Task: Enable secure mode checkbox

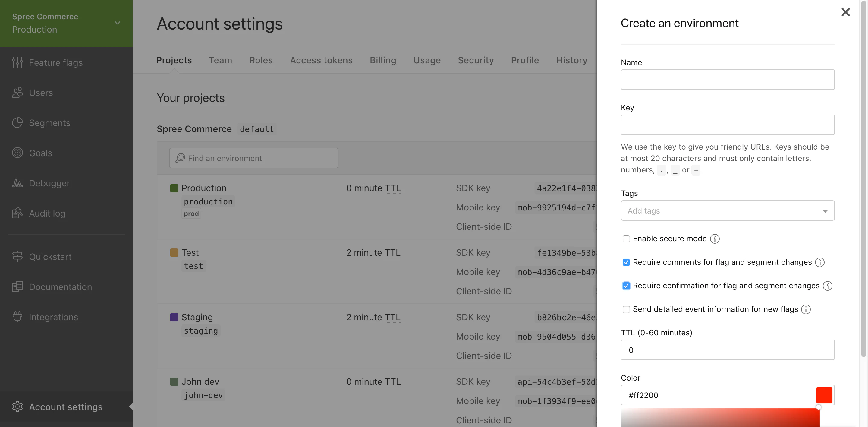Action: pyautogui.click(x=626, y=239)
